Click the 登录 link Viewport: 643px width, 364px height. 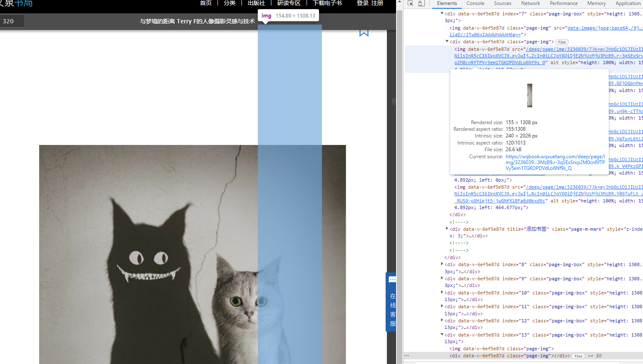click(363, 3)
